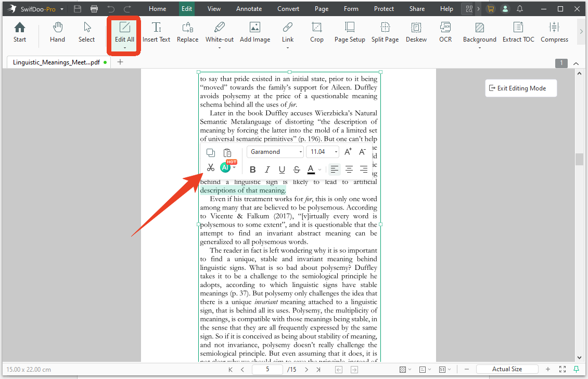Image resolution: width=588 pixels, height=379 pixels.
Task: Click the Compress tool
Action: [554, 32]
